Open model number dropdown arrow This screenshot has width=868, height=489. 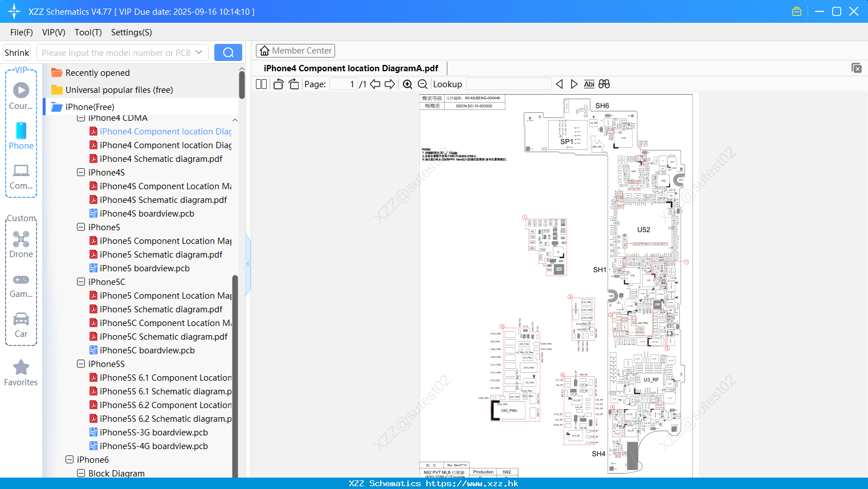pyautogui.click(x=199, y=52)
